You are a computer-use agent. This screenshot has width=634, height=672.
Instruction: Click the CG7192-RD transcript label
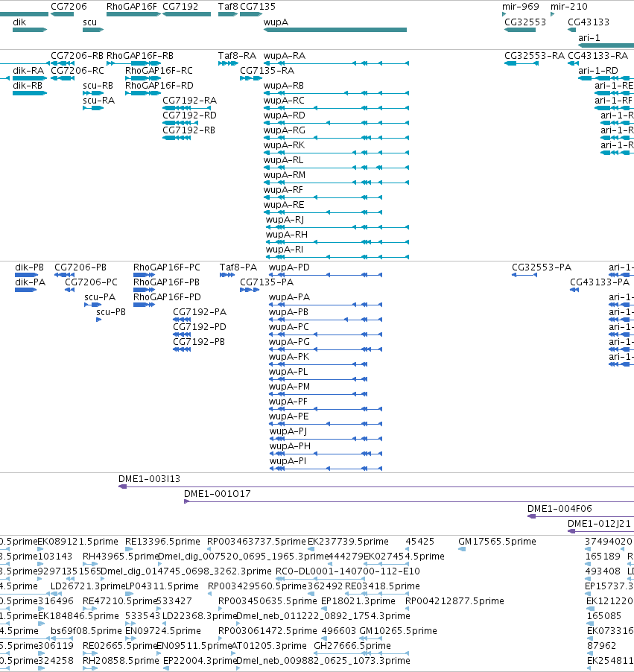(x=189, y=115)
